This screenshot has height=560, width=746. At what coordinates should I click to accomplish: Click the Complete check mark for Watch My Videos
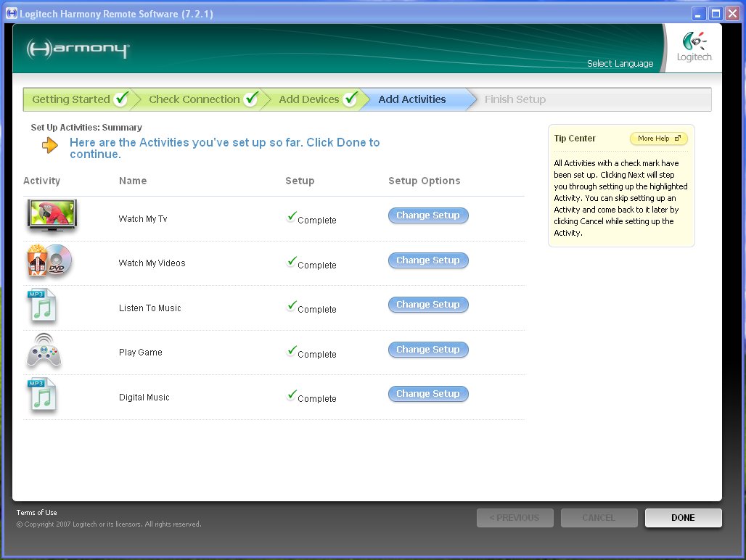(292, 261)
